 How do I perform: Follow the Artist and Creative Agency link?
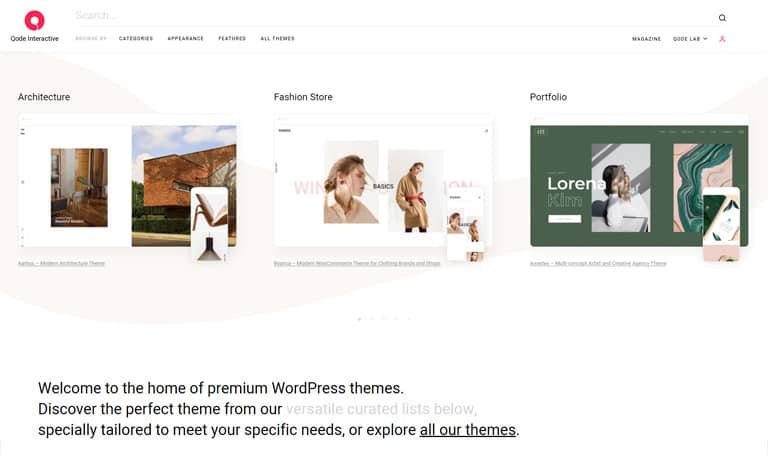(x=598, y=264)
